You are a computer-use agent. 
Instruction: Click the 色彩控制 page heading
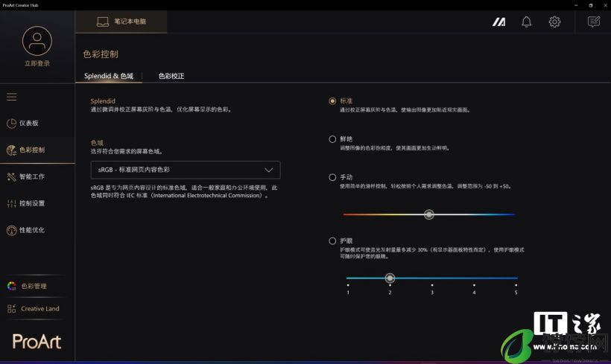coord(101,54)
